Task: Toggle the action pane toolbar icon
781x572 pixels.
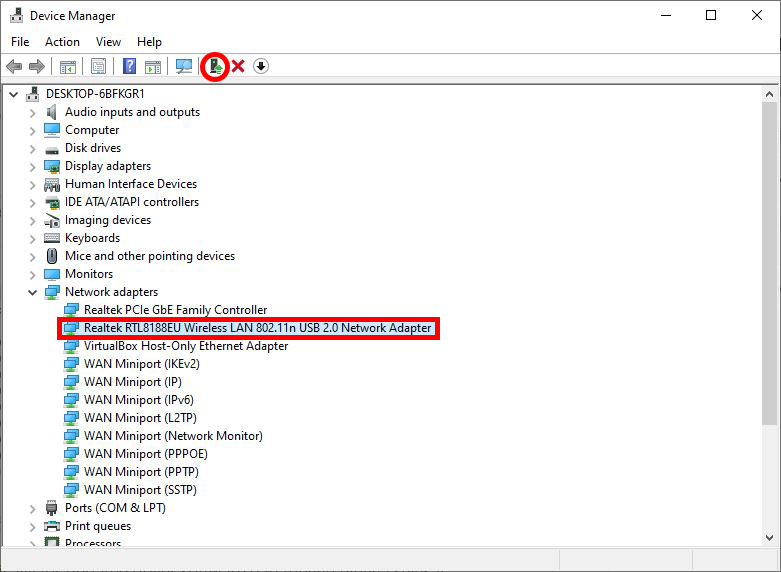Action: click(x=153, y=66)
